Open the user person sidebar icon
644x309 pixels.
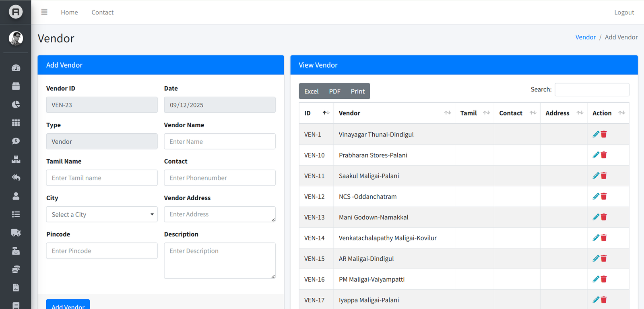coord(16,196)
